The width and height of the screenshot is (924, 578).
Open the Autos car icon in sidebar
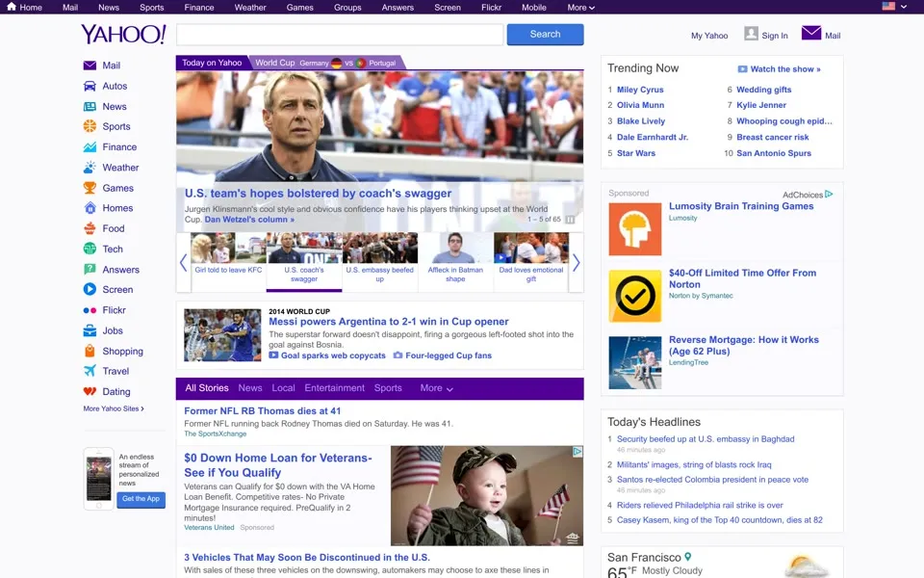click(90, 86)
